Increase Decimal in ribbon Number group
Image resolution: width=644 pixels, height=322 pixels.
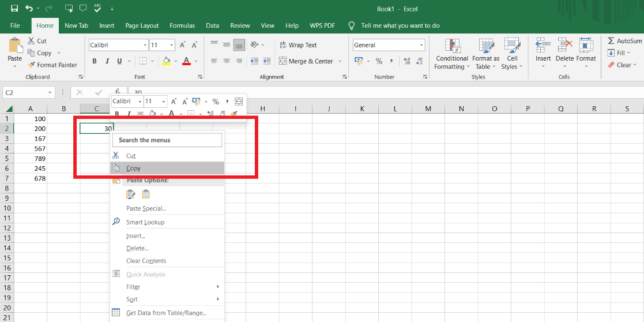tap(407, 61)
